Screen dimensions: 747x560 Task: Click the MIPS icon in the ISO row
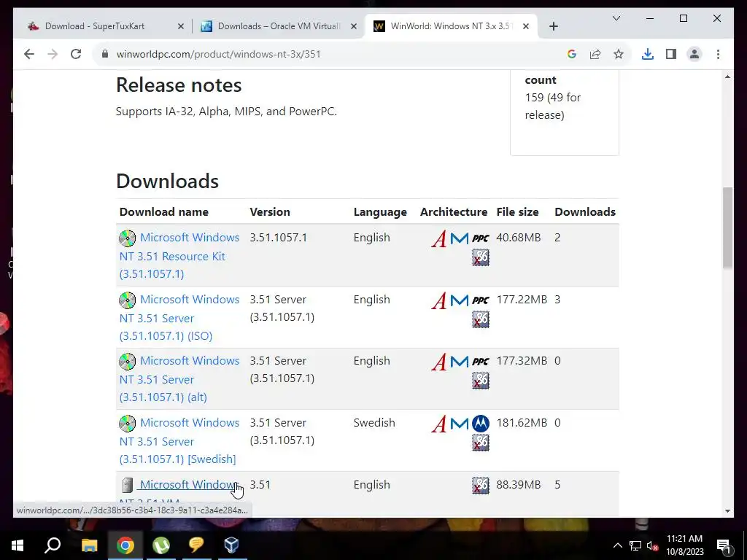(460, 300)
